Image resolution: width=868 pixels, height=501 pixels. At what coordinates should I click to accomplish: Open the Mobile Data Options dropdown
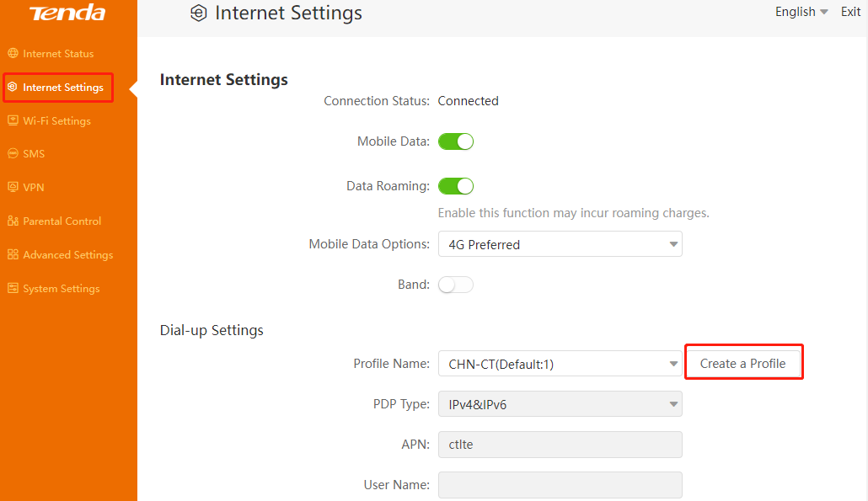pyautogui.click(x=560, y=244)
